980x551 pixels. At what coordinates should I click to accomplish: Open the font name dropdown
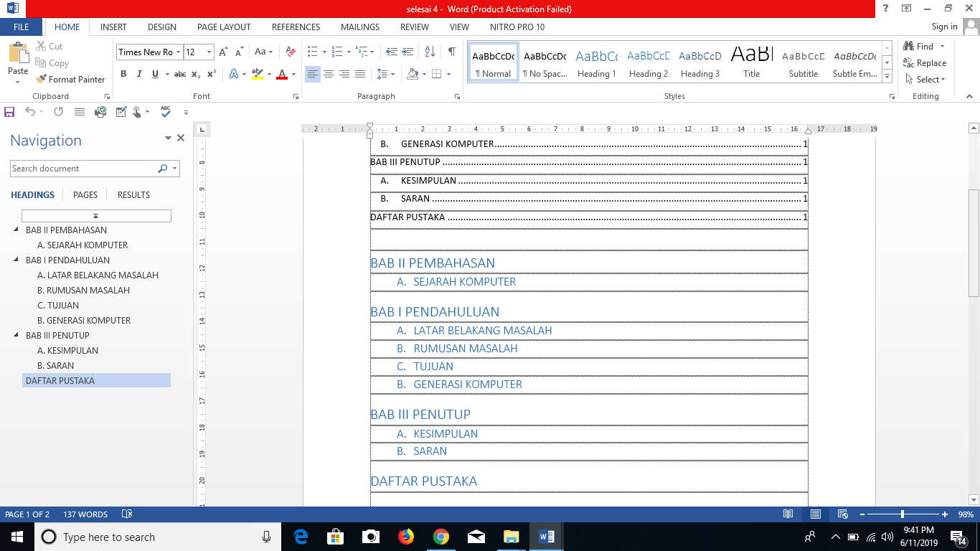(179, 52)
